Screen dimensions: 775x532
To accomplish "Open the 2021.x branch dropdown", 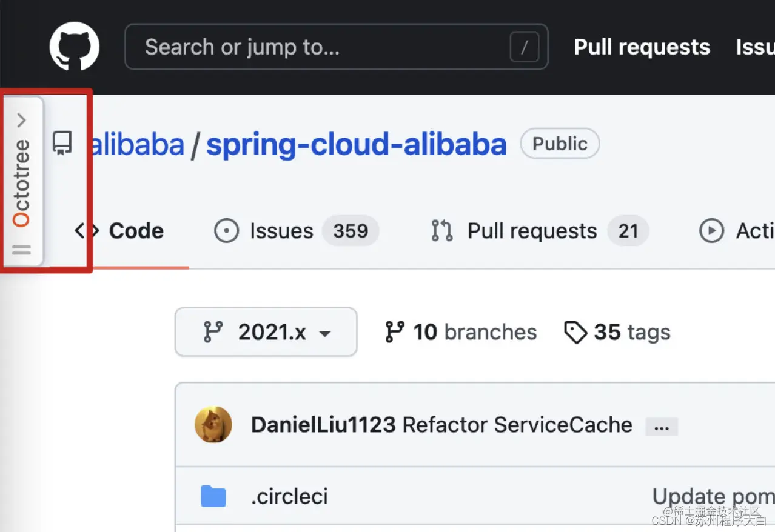I will click(266, 332).
